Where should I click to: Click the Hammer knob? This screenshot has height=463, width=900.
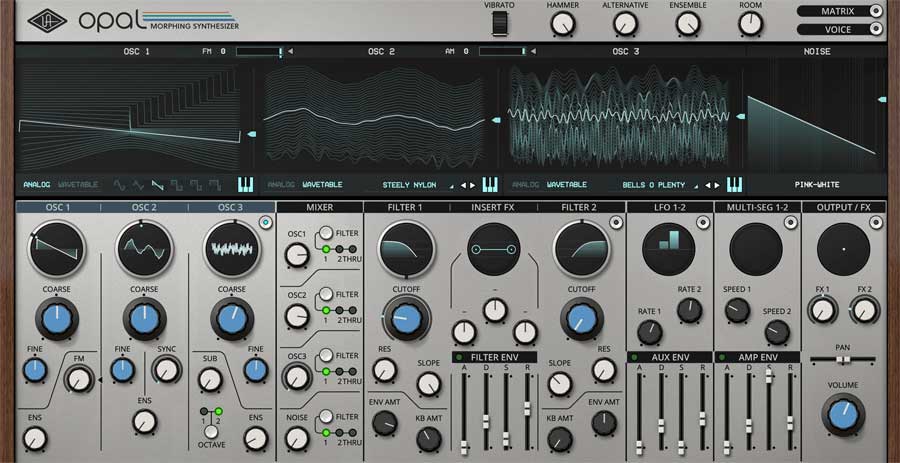(x=562, y=24)
